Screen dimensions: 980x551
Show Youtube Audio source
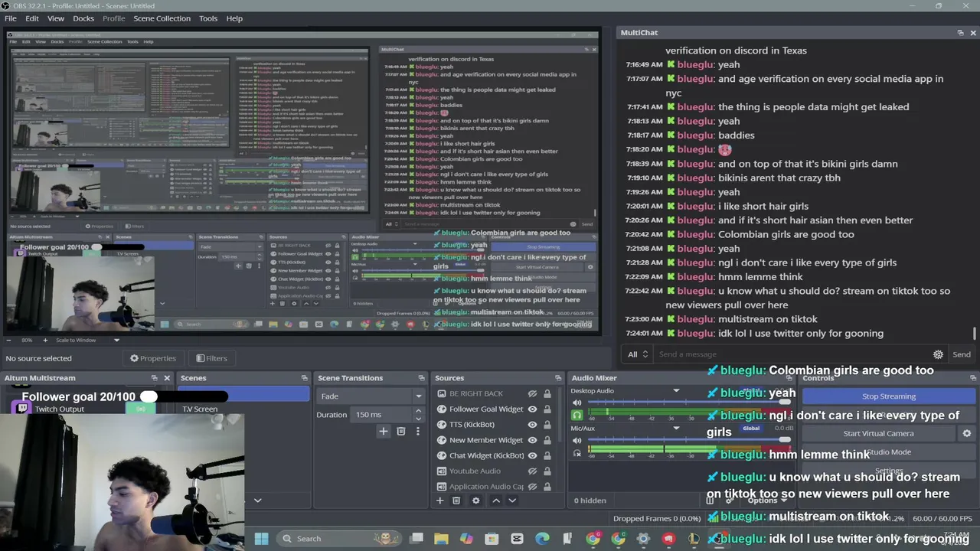point(532,471)
